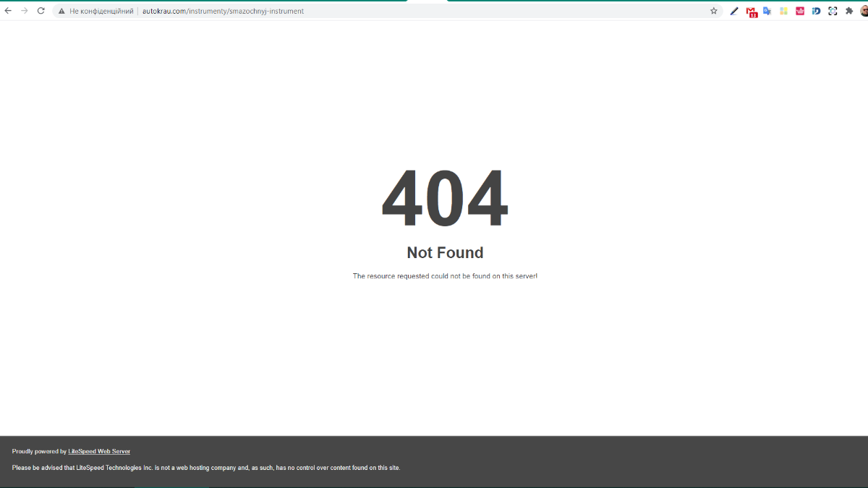Open the blue iD extension icon
This screenshot has width=868, height=488.
coord(816,11)
